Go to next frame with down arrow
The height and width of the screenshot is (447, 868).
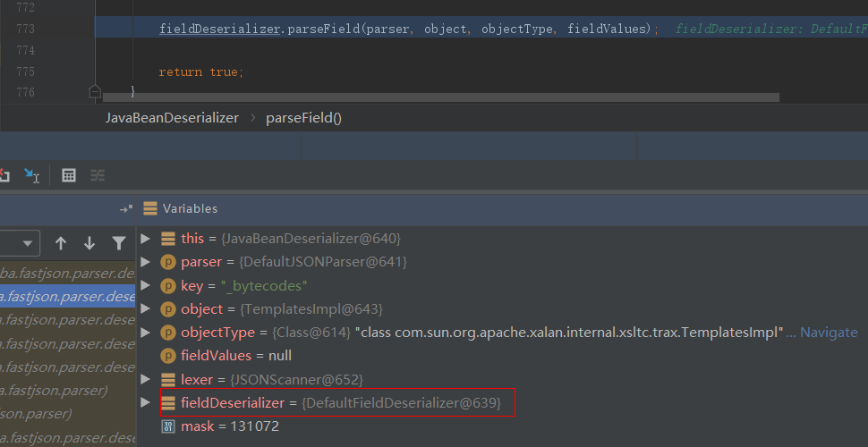89,243
